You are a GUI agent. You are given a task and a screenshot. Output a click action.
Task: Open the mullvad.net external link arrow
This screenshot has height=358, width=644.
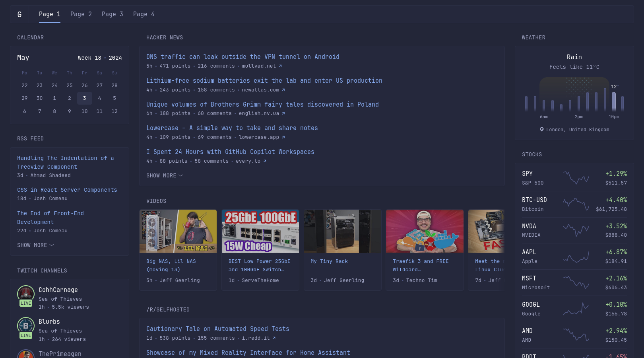(279, 66)
